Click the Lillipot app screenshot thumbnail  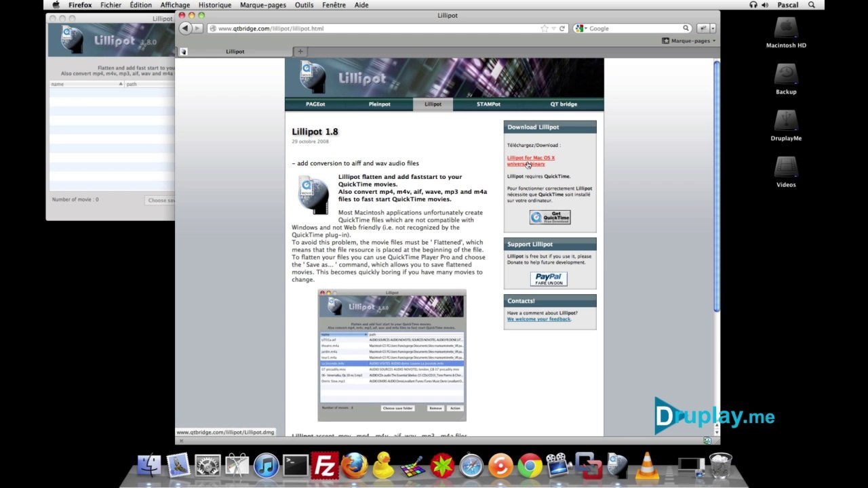click(x=392, y=354)
